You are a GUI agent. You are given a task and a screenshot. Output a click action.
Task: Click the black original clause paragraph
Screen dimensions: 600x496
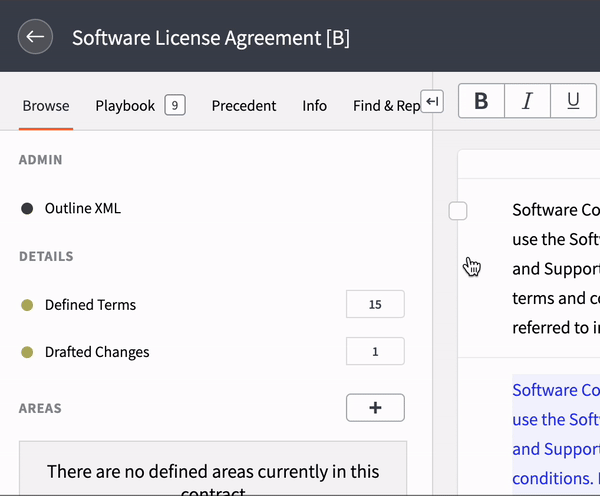(556, 269)
